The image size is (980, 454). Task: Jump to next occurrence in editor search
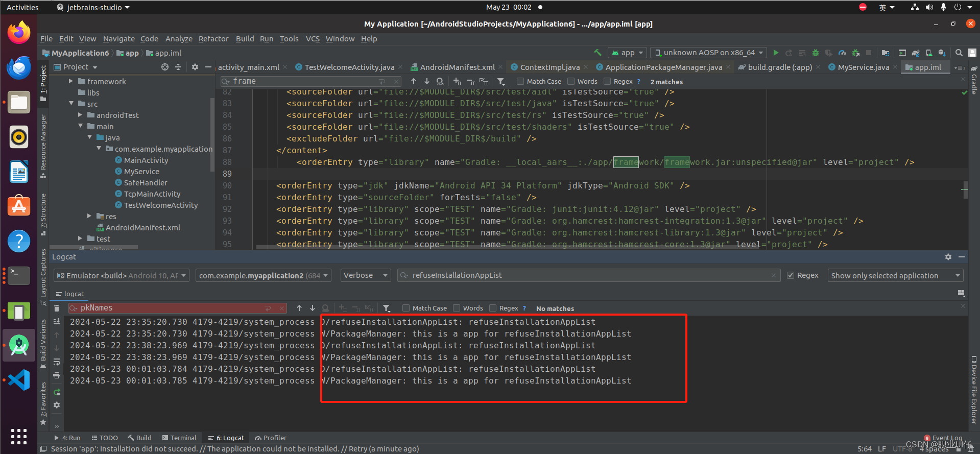click(427, 81)
